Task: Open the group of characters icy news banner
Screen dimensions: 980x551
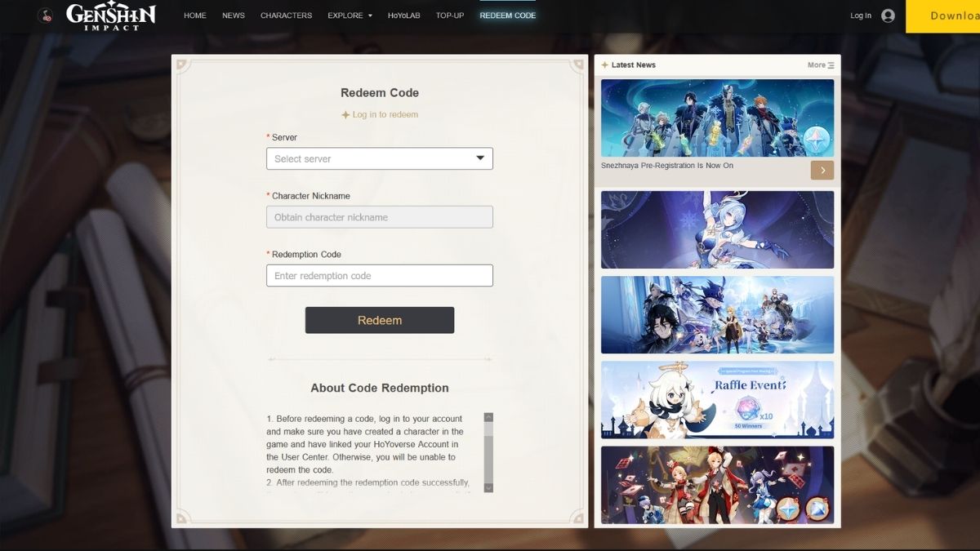Action: click(x=718, y=315)
